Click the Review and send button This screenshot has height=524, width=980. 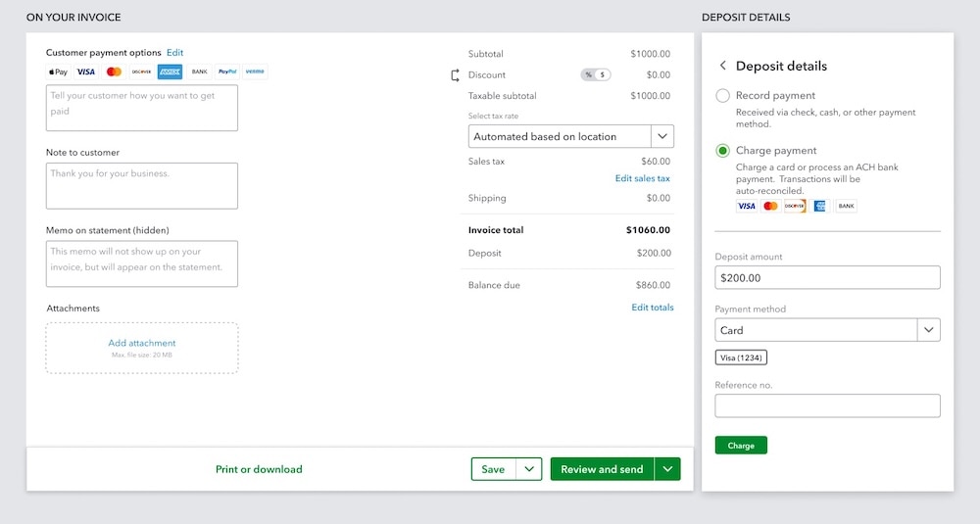point(602,469)
